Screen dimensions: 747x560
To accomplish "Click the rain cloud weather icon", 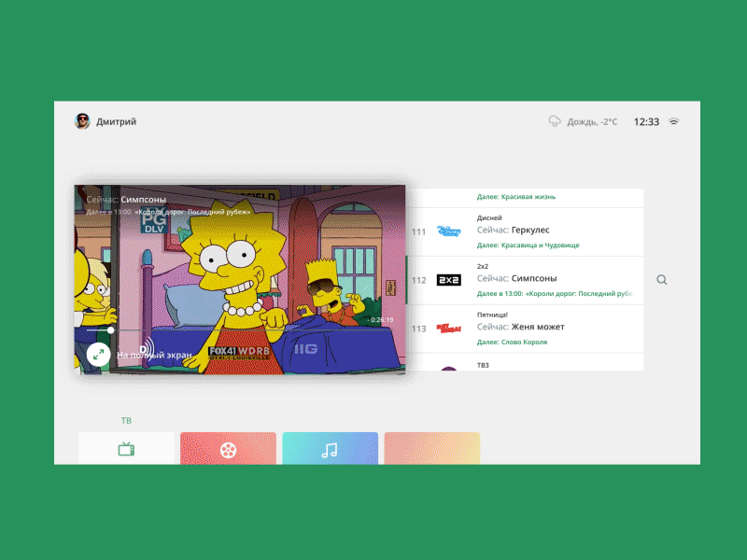I will (x=555, y=121).
